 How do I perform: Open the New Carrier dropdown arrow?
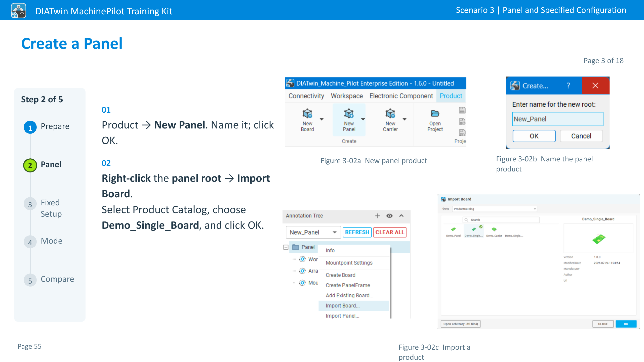click(405, 119)
